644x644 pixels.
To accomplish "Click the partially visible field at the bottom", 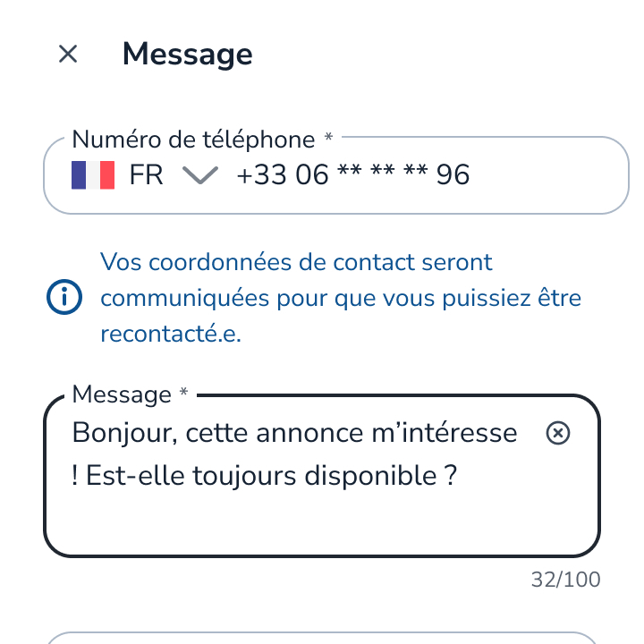I will tap(322, 637).
